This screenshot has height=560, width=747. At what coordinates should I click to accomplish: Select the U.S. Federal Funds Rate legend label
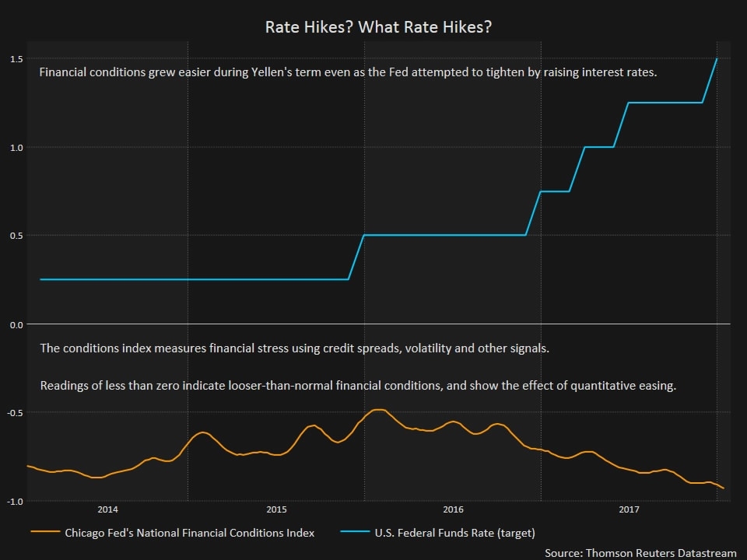454,533
